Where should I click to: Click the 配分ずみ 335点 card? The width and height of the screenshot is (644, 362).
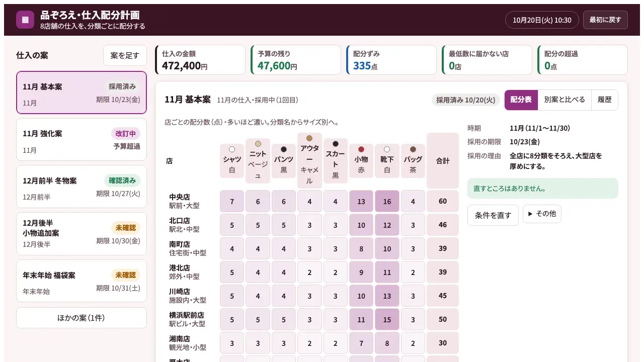point(391,60)
